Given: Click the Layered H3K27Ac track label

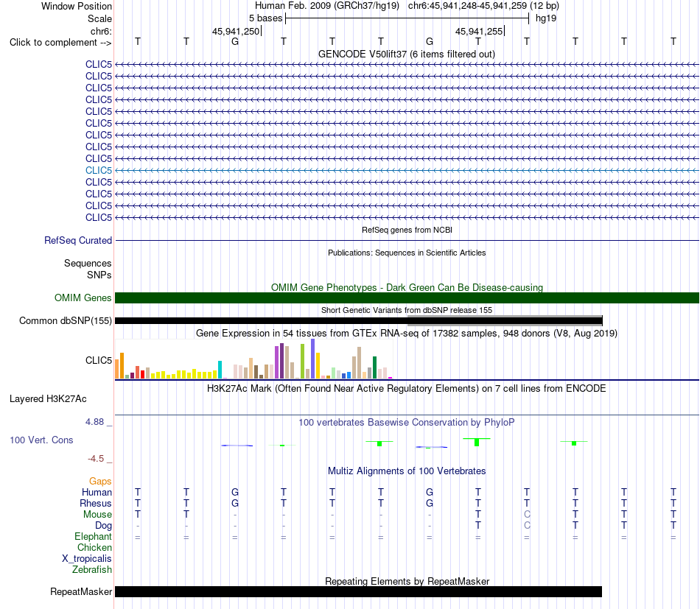Looking at the screenshot, I should pyautogui.click(x=48, y=399).
